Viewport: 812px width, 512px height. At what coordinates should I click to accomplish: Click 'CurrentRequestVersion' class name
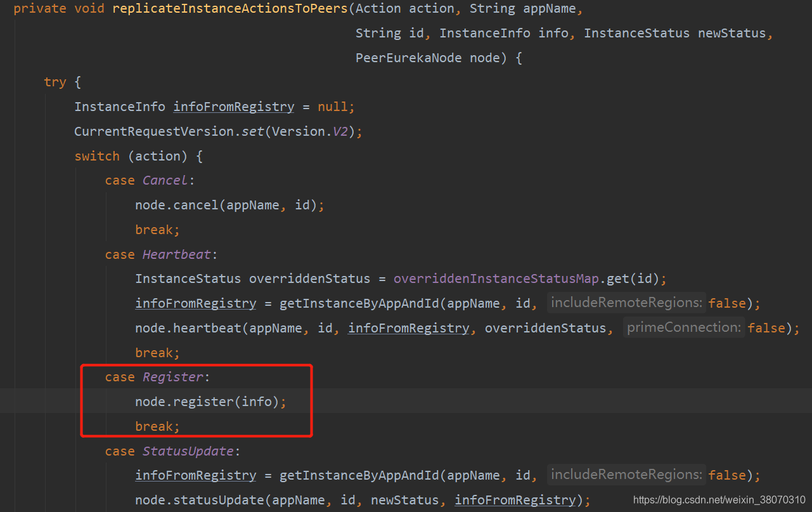click(154, 131)
